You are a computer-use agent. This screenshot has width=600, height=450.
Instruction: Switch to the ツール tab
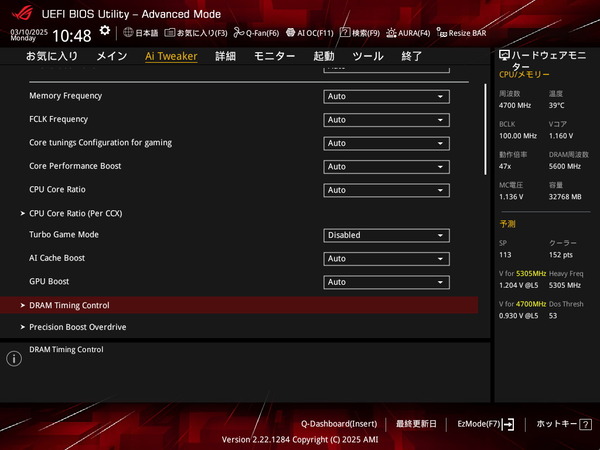coord(368,56)
